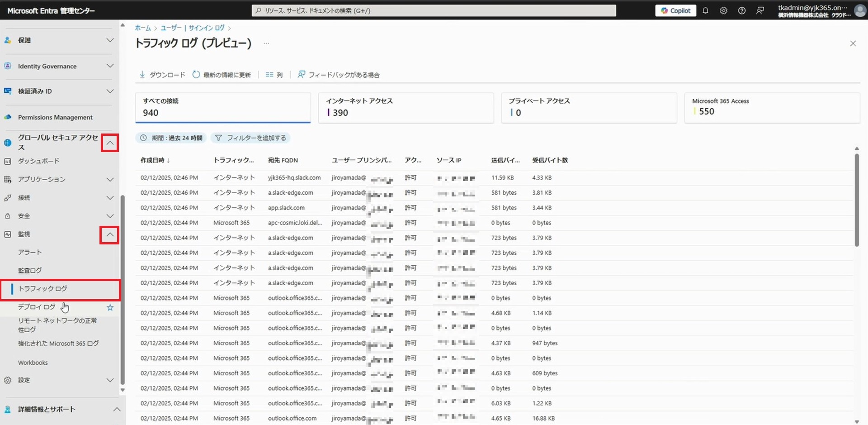Open ダッシュボード in the sidebar
This screenshot has width=868, height=425.
click(x=38, y=161)
